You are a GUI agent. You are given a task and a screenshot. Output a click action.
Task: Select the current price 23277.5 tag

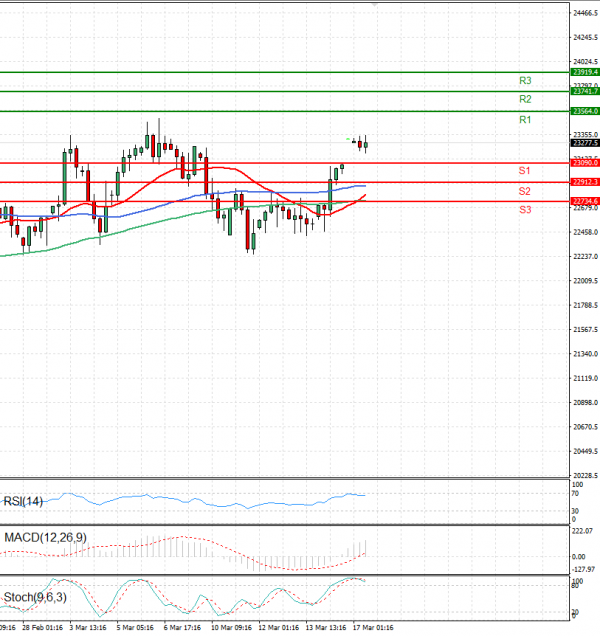(585, 143)
